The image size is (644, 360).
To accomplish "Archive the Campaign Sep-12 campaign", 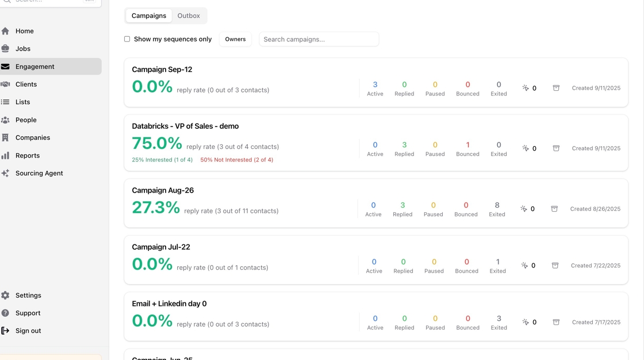I will [556, 88].
